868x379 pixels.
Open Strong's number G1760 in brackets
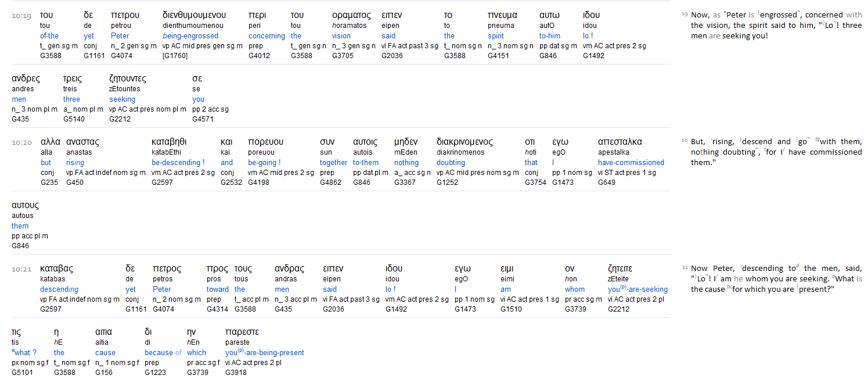point(175,56)
